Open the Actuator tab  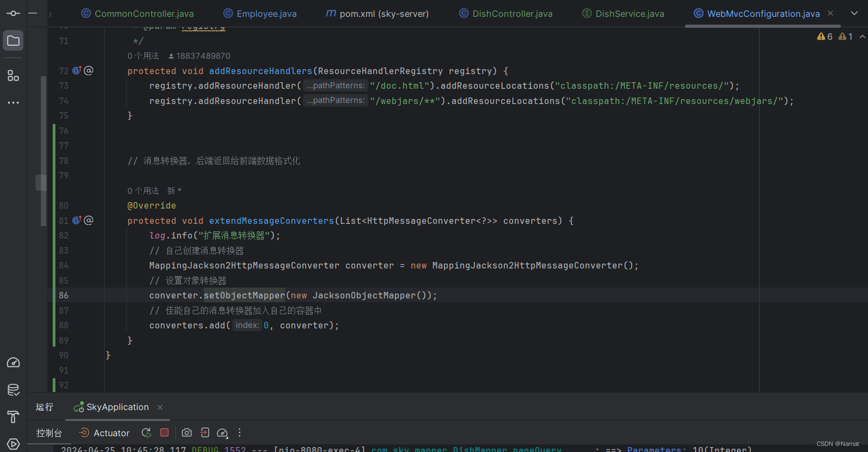[x=105, y=433]
